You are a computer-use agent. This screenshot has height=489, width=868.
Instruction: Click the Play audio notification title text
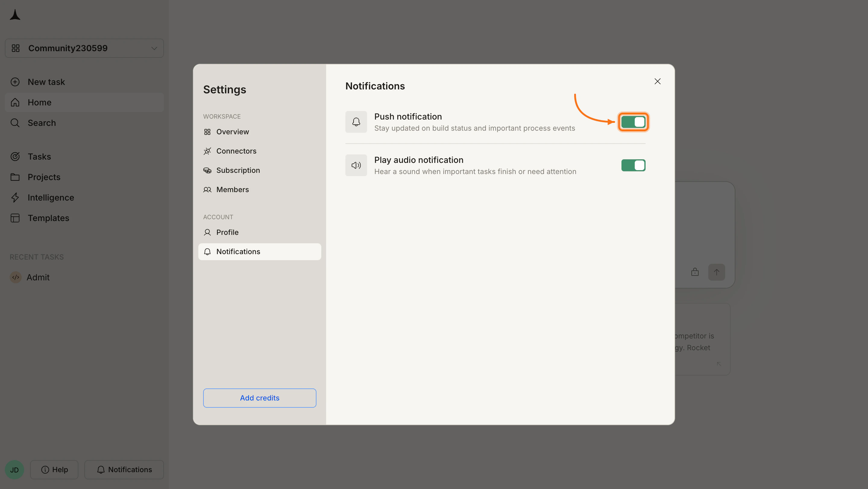[x=419, y=160]
